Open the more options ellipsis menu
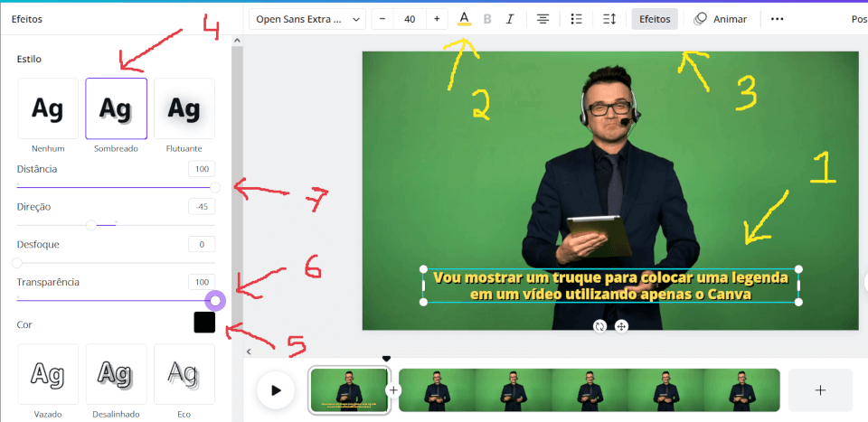868x422 pixels. (778, 19)
